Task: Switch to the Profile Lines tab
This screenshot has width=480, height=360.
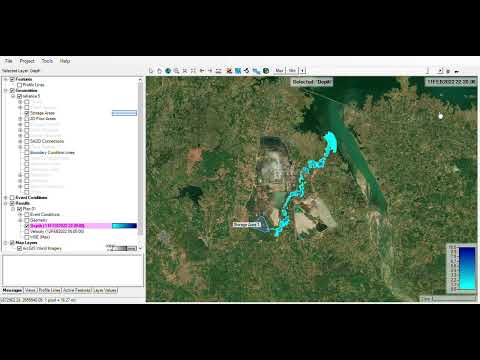Action: 49,291
